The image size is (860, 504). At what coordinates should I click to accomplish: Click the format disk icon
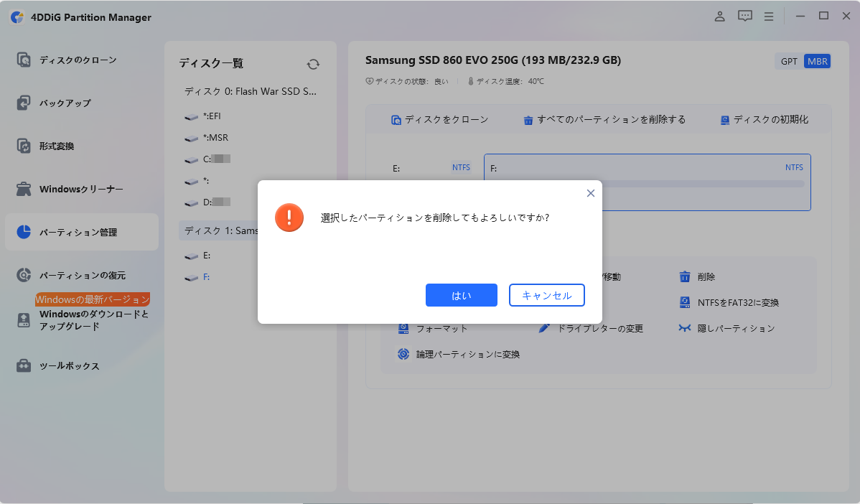403,328
